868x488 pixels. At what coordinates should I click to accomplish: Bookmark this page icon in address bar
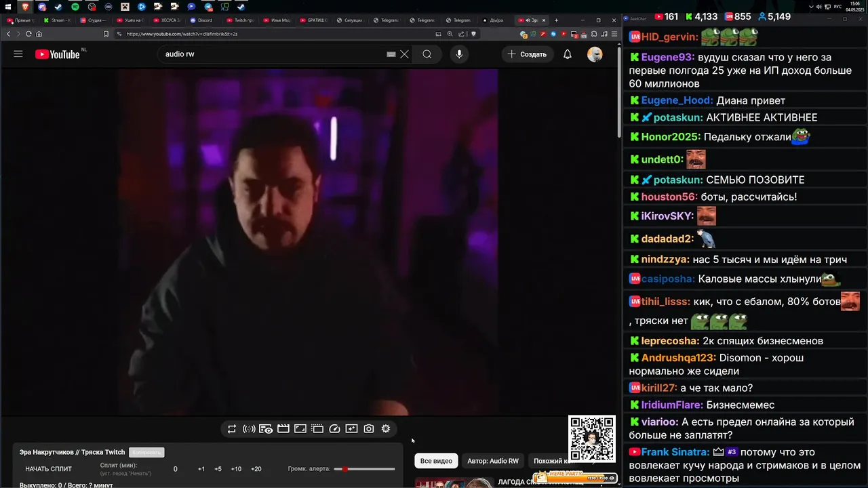coord(106,34)
